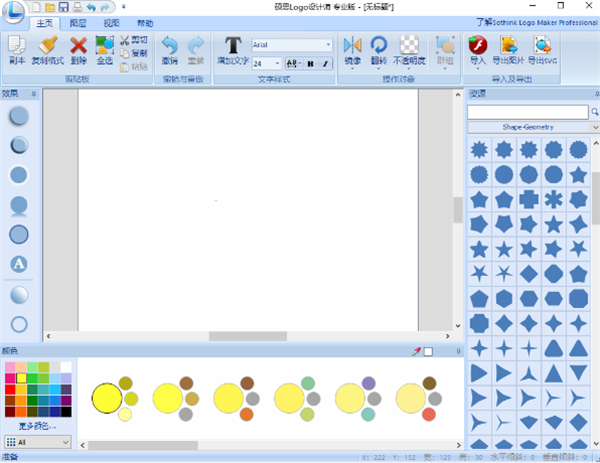The height and width of the screenshot is (463, 600).
Task: Open the 翻转 flip tool
Action: click(379, 46)
